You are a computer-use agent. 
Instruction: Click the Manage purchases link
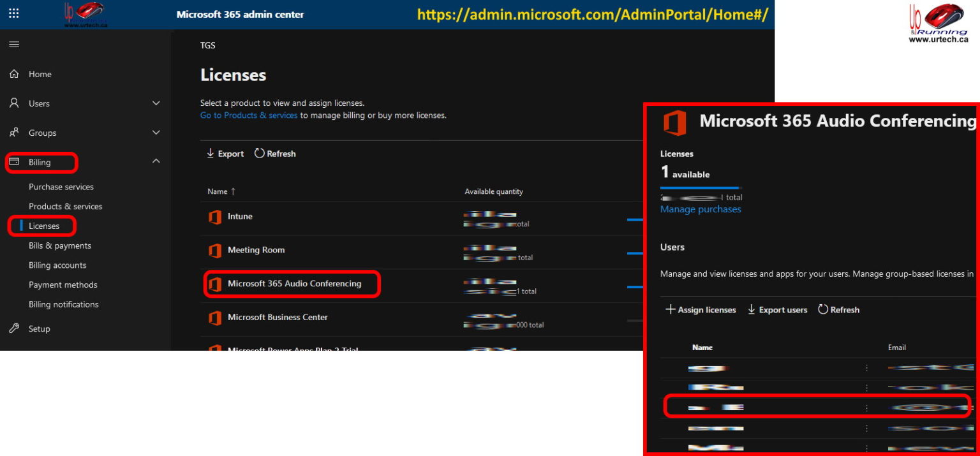point(701,209)
